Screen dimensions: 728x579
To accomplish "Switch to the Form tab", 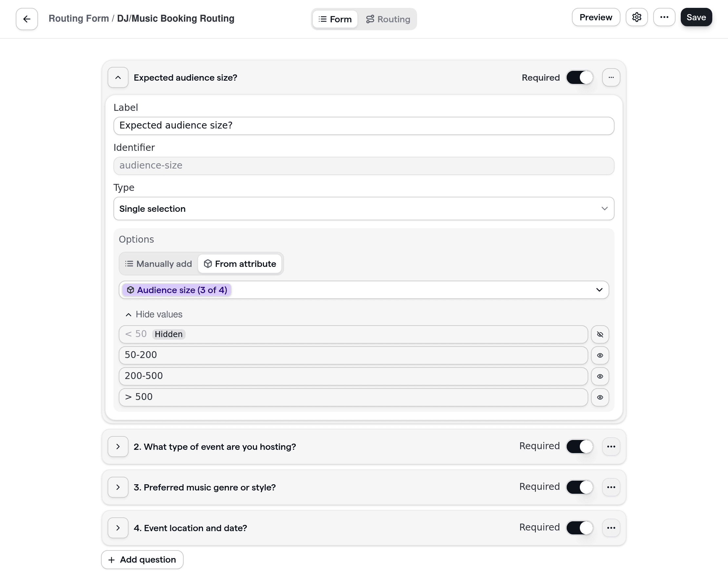I will 334,19.
